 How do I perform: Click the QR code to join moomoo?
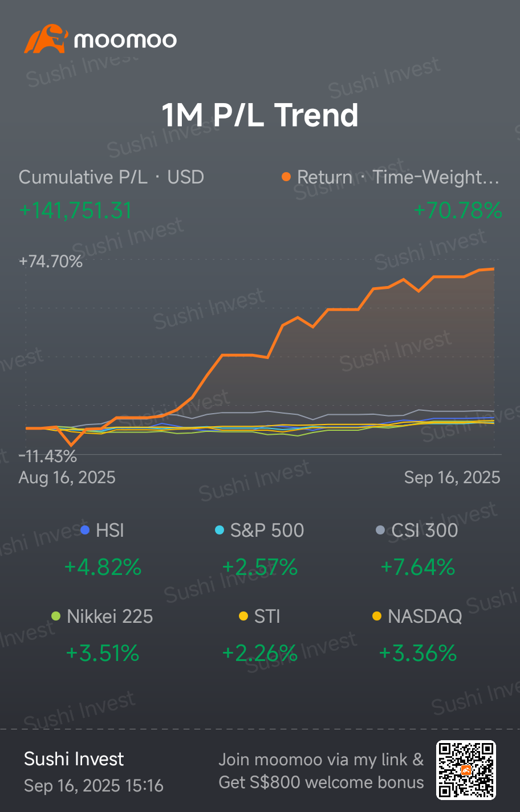(x=466, y=770)
